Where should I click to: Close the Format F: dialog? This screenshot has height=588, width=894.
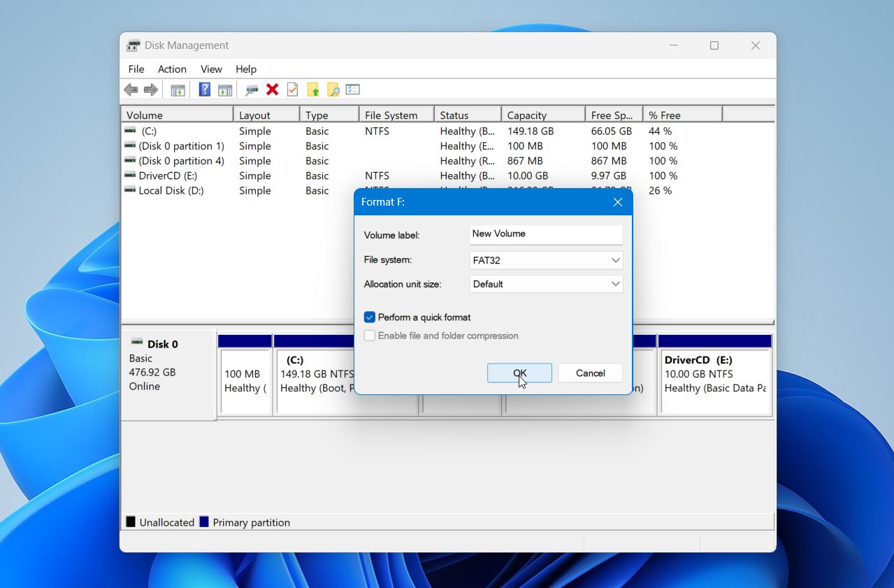click(x=618, y=202)
